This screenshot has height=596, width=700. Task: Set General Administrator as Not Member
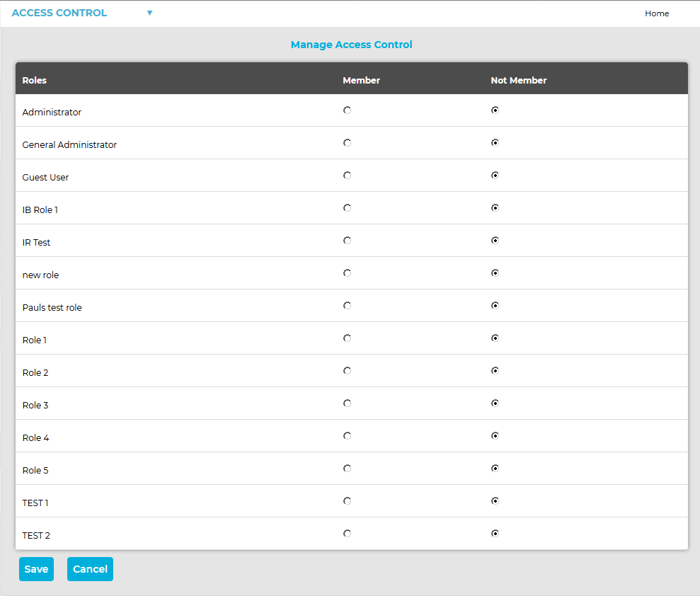(495, 143)
